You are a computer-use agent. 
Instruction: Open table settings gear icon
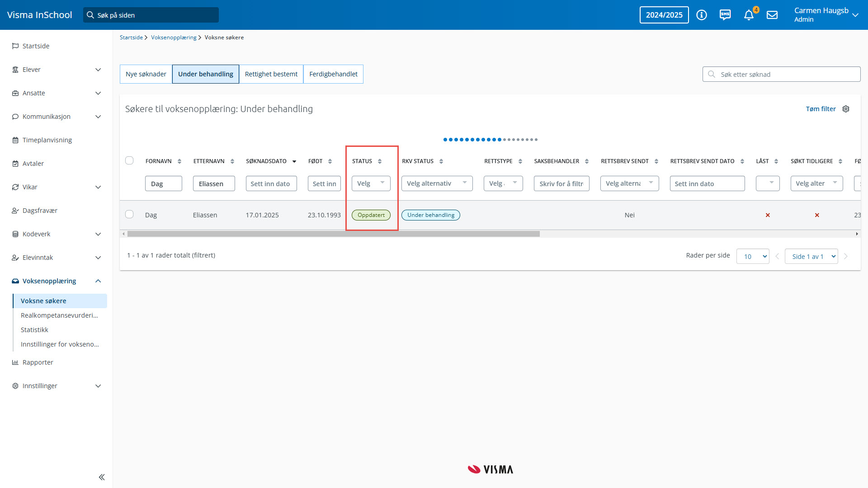click(846, 109)
